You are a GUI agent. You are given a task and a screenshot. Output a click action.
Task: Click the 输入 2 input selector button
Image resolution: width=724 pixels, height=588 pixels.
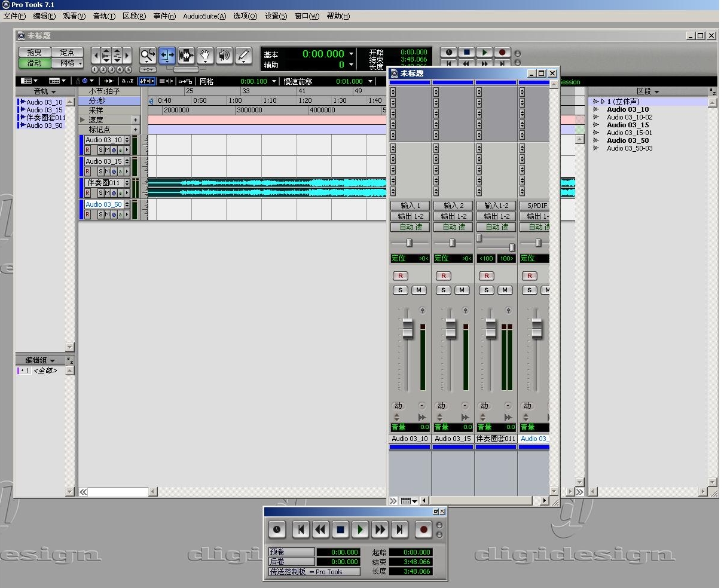point(453,206)
